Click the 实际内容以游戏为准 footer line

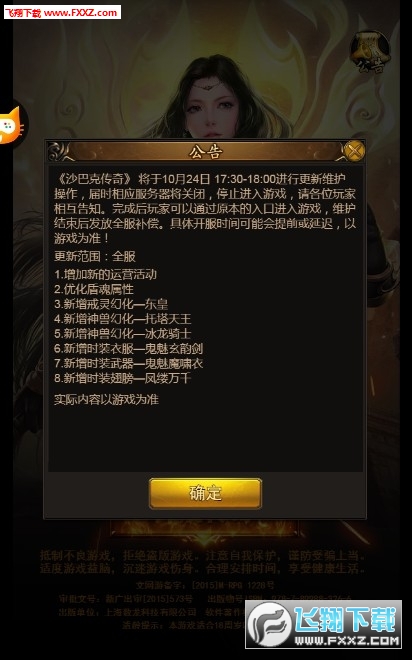coord(106,399)
